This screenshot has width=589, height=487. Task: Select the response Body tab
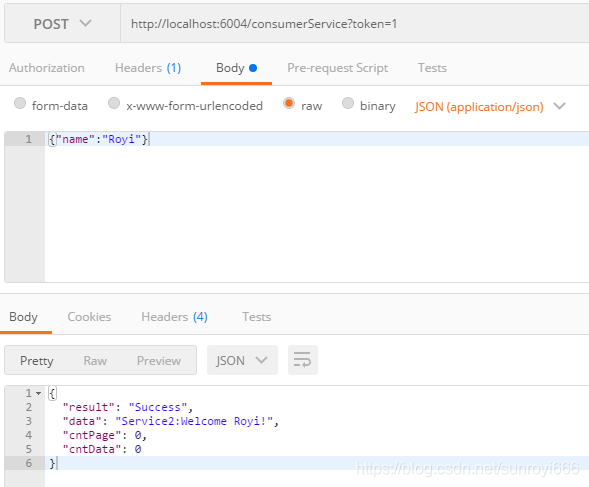23,317
